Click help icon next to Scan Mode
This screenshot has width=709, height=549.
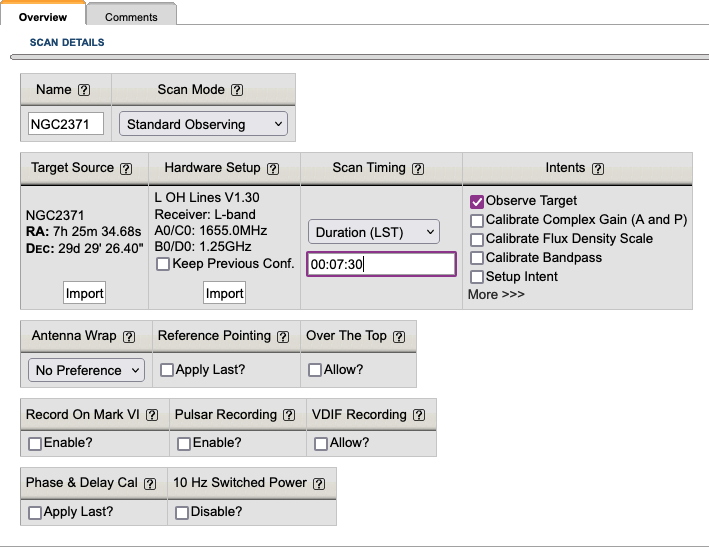click(x=237, y=90)
